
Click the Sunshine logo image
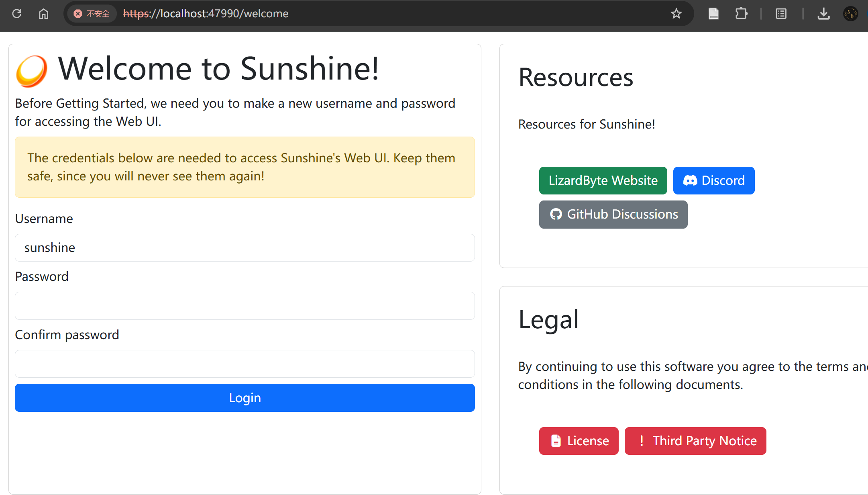click(32, 71)
